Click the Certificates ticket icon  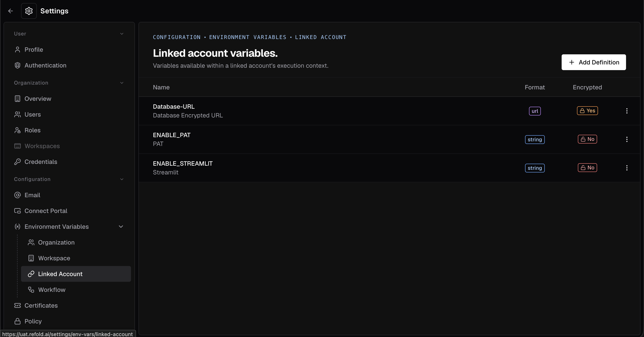pos(17,305)
